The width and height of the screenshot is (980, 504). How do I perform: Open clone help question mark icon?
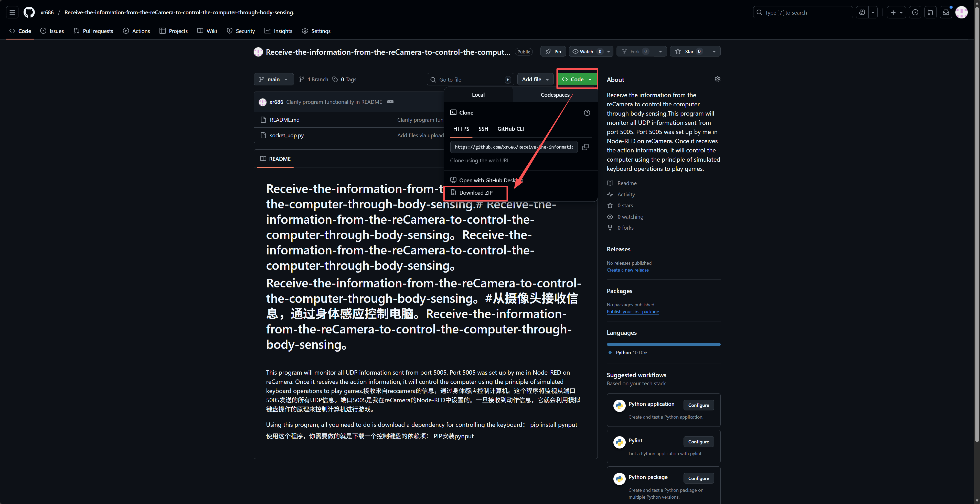pos(587,113)
